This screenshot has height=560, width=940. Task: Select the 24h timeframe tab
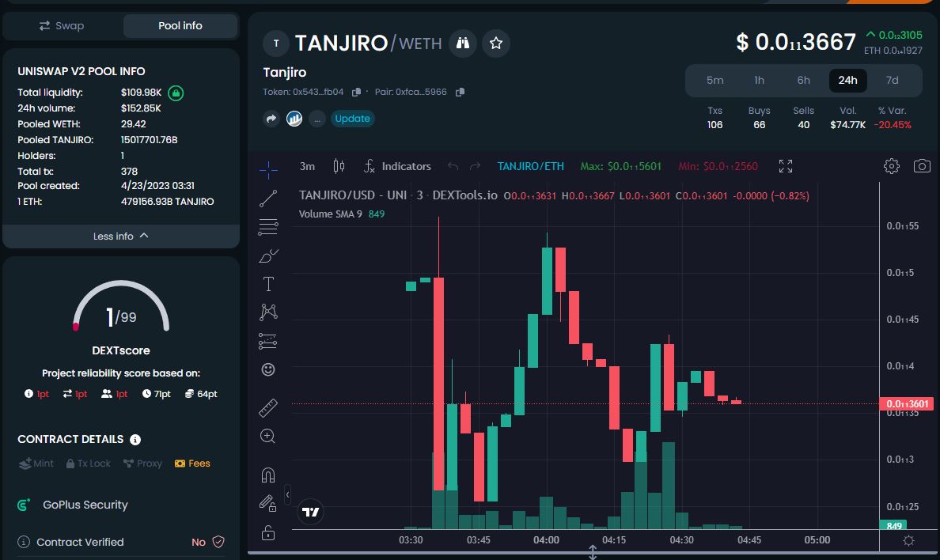coord(847,81)
